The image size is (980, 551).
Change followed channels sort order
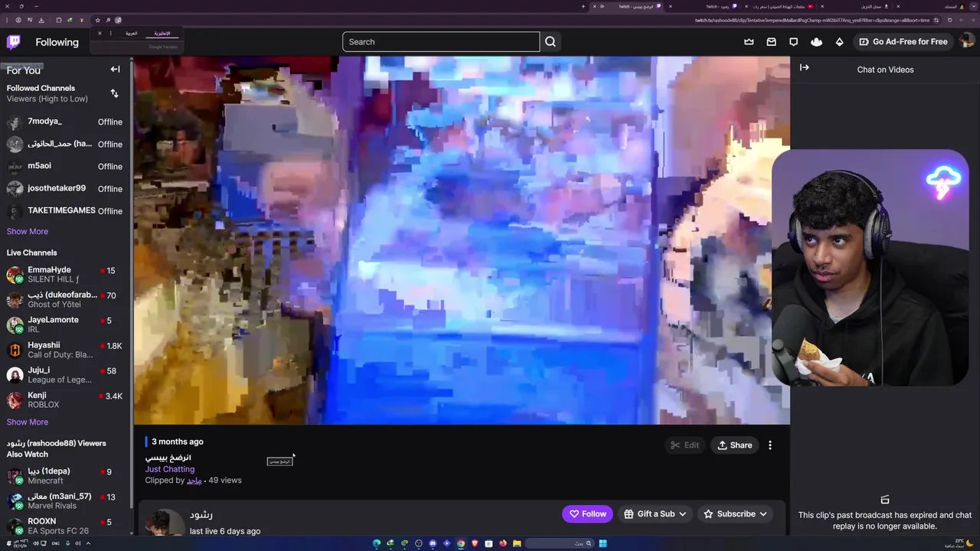tap(114, 93)
